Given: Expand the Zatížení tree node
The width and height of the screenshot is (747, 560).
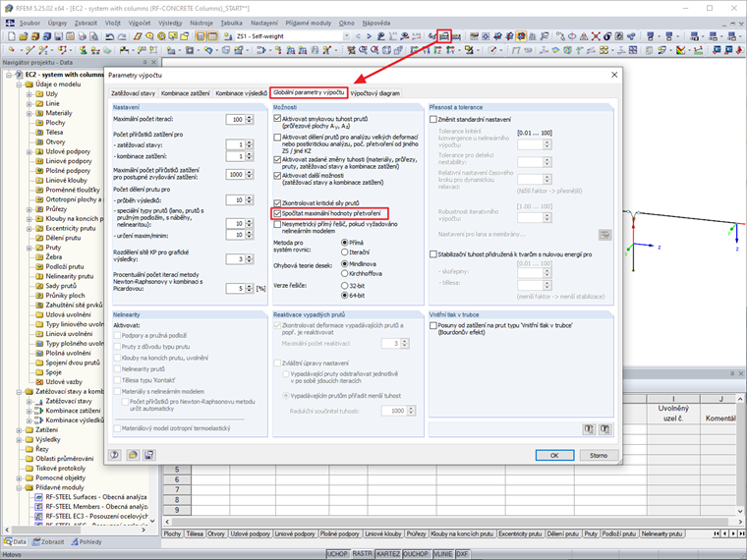Looking at the screenshot, I should pyautogui.click(x=19, y=430).
